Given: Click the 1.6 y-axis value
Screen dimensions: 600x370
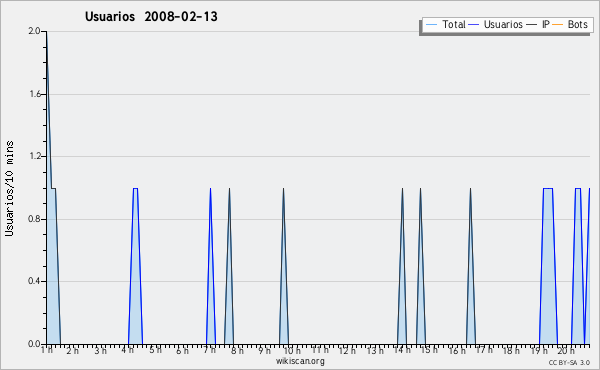Looking at the screenshot, I should click(x=34, y=94).
